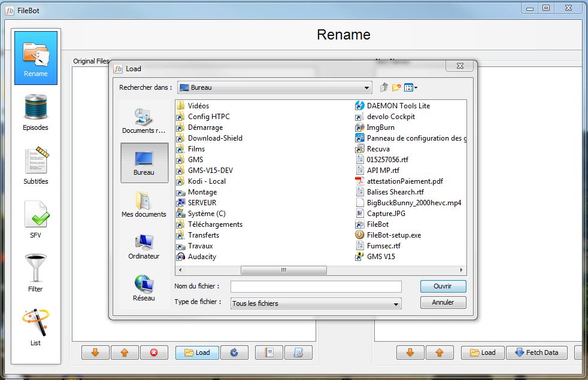Open the Ordinateur location

coord(144,247)
